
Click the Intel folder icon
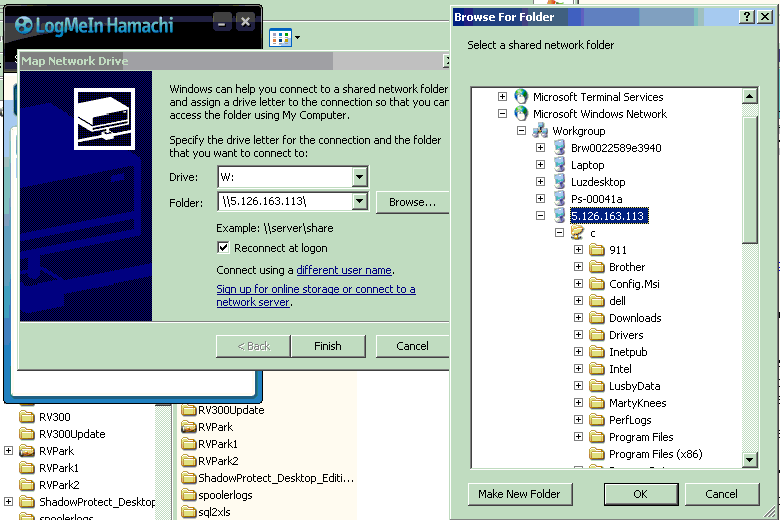[x=596, y=369]
